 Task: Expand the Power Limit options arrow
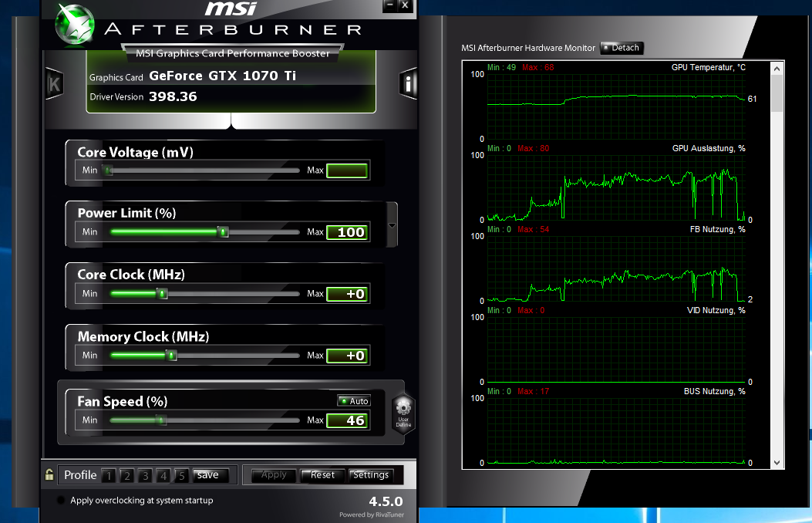pos(392,225)
